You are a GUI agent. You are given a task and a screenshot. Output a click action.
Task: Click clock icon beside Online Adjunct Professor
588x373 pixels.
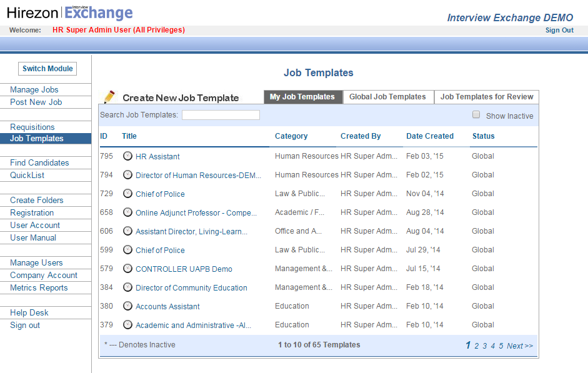128,212
